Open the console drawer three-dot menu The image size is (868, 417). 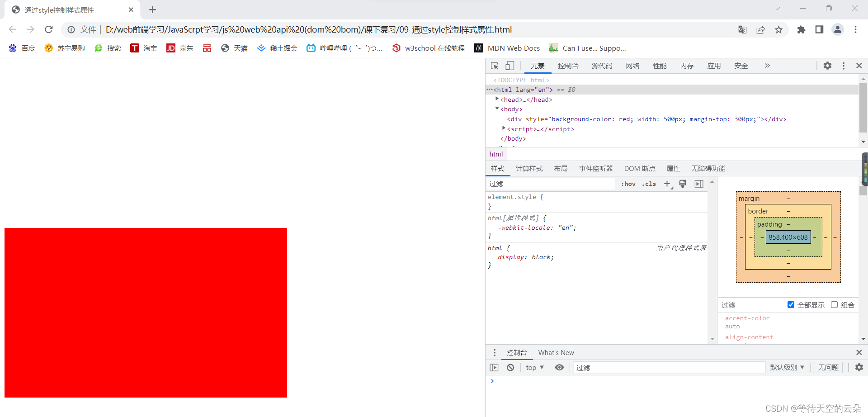pos(495,352)
